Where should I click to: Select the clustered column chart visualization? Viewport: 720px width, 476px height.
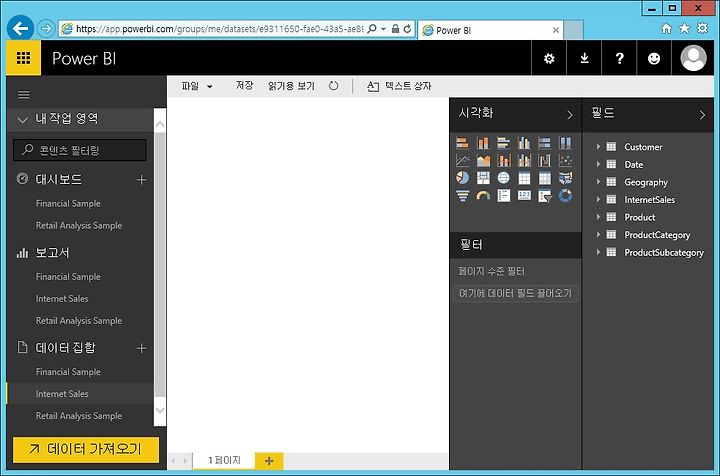pos(524,143)
